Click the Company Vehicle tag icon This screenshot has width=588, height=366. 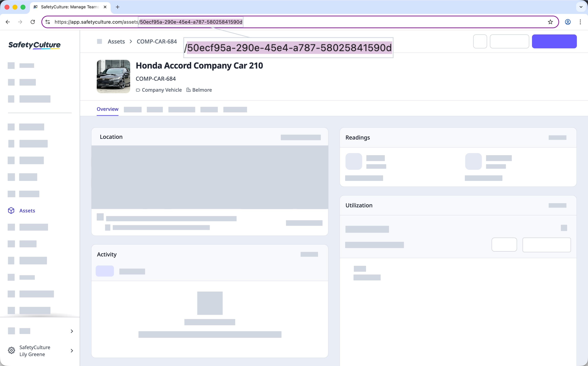tap(138, 90)
